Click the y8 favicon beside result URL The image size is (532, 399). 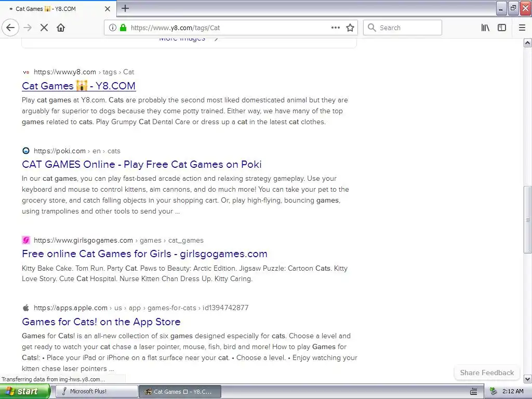26,72
